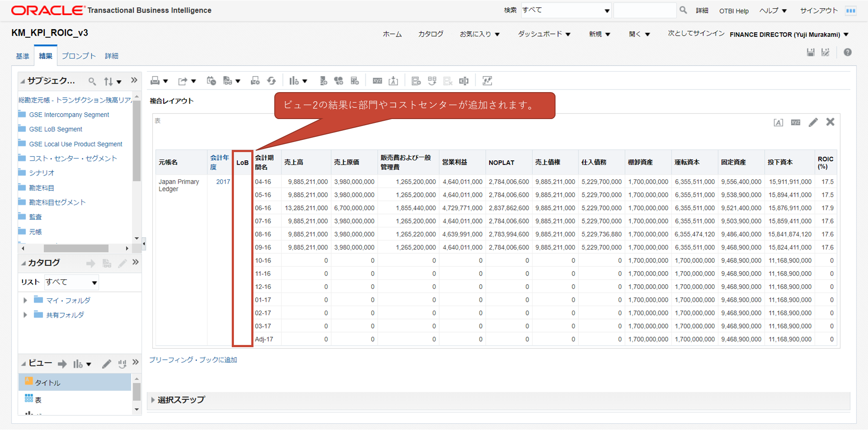Click the sort subject areas arrows icon
Image resolution: width=868 pixels, height=431 pixels.
pyautogui.click(x=108, y=81)
